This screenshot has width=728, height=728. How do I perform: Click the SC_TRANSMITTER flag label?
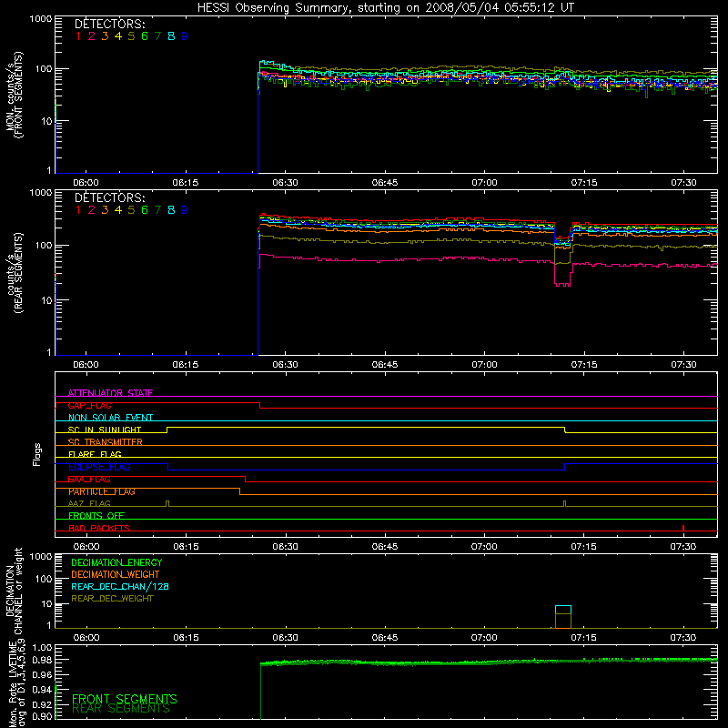[106, 442]
